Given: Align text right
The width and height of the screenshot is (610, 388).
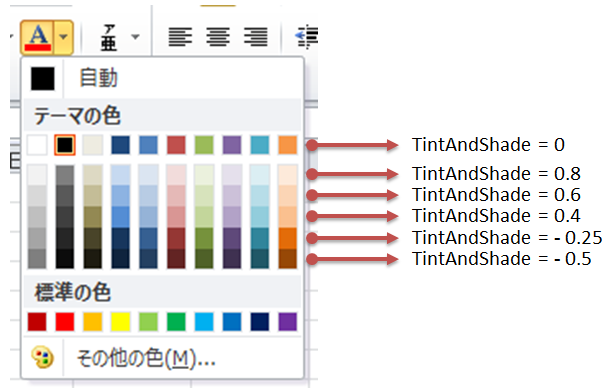Looking at the screenshot, I should 256,37.
